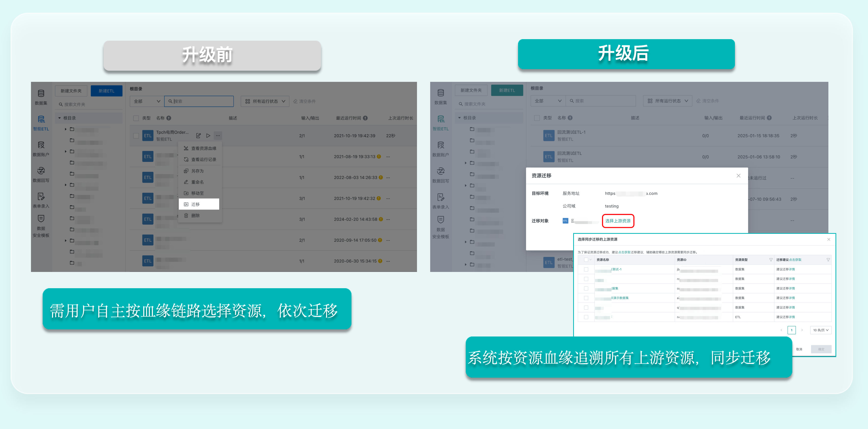Open 所有运行状态 dropdown in left screenshot
The width and height of the screenshot is (868, 429).
[x=265, y=101]
